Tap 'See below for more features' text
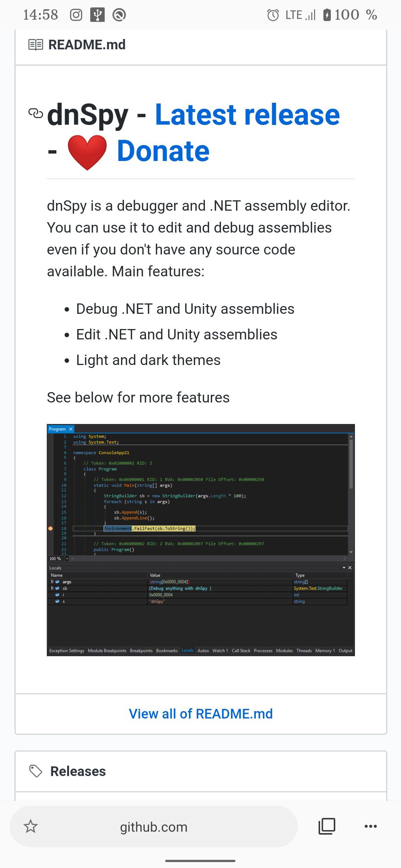The height and width of the screenshot is (868, 401). tap(138, 398)
